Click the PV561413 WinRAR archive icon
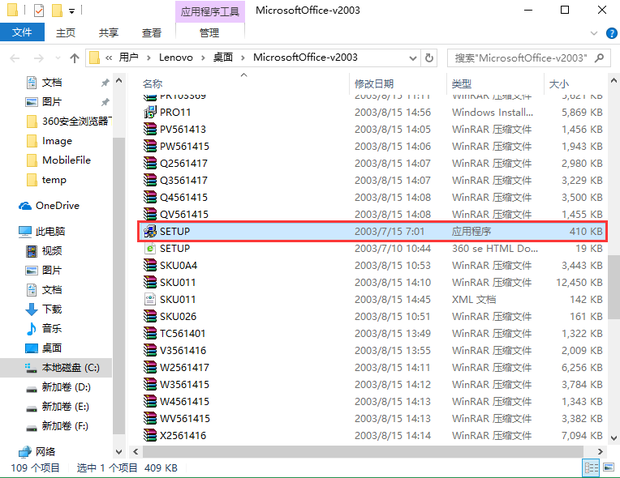Screen dimensions: 620x478 (150, 129)
